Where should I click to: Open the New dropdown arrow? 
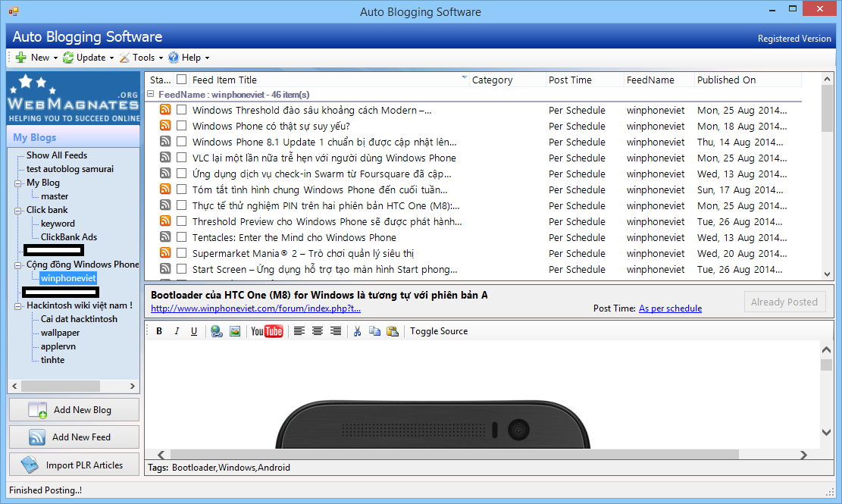click(x=55, y=58)
